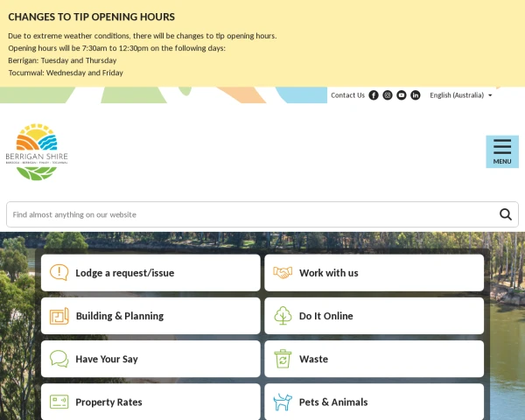Click the payment card icon
Viewport: 525px width, 420px height.
click(59, 402)
